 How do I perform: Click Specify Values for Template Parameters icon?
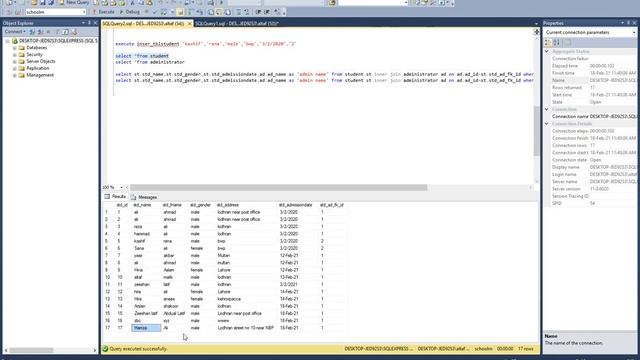(x=277, y=12)
